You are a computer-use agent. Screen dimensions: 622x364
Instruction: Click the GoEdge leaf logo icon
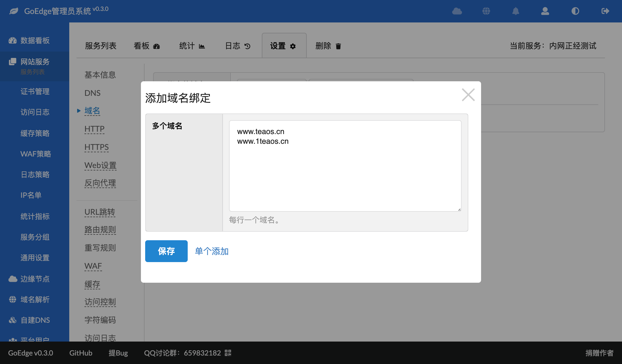[x=14, y=11]
